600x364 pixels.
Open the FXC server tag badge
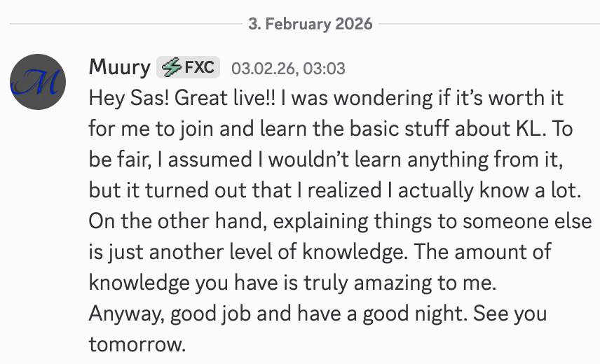(189, 68)
